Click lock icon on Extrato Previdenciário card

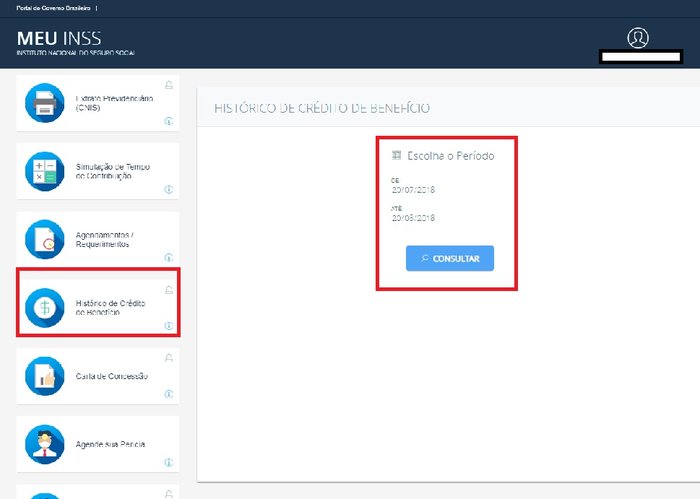(x=169, y=85)
